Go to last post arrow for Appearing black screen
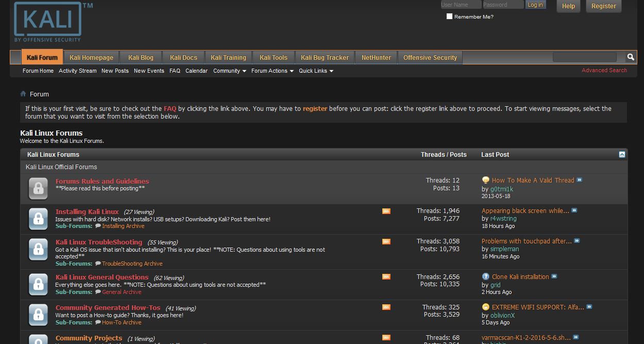644x344 pixels. point(574,210)
